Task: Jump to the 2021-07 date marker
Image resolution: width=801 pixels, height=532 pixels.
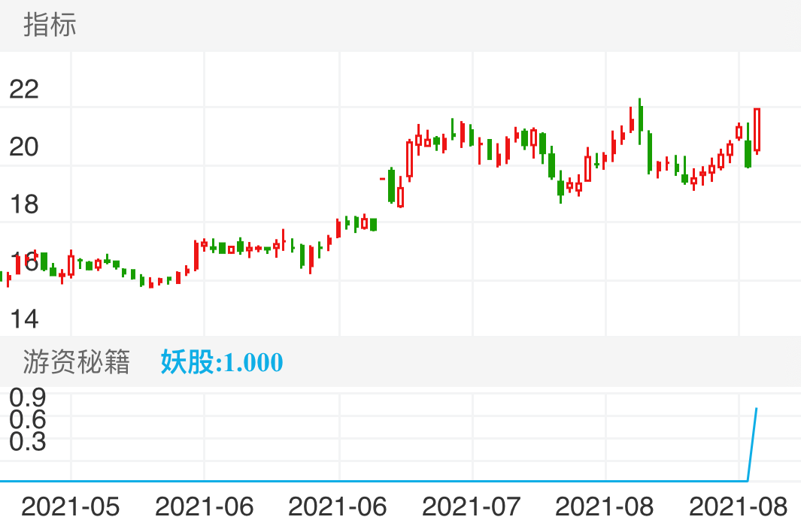Action: [x=471, y=506]
